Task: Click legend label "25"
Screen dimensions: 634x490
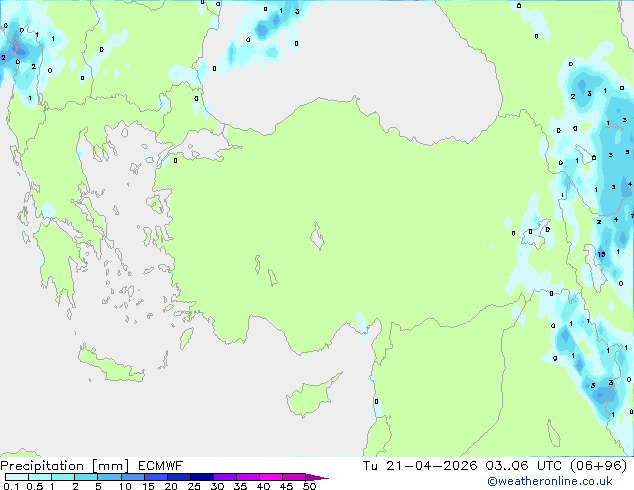Action: coord(194,486)
